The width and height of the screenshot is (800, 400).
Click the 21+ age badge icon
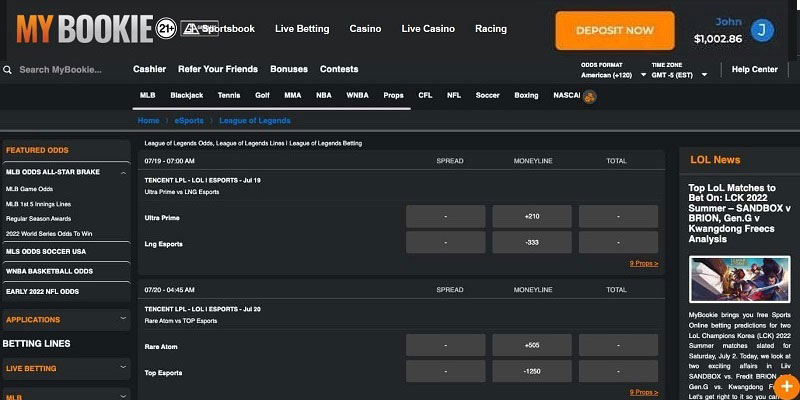tap(167, 30)
